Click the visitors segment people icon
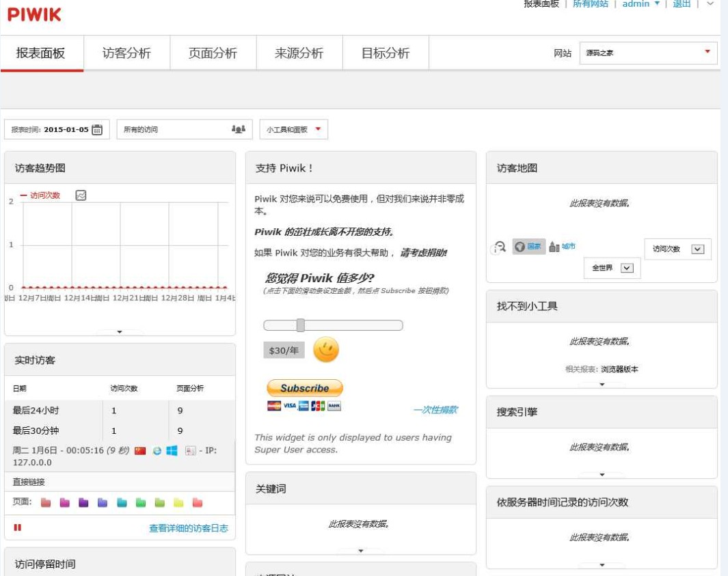Viewport: 728px width, 576px height. click(238, 129)
